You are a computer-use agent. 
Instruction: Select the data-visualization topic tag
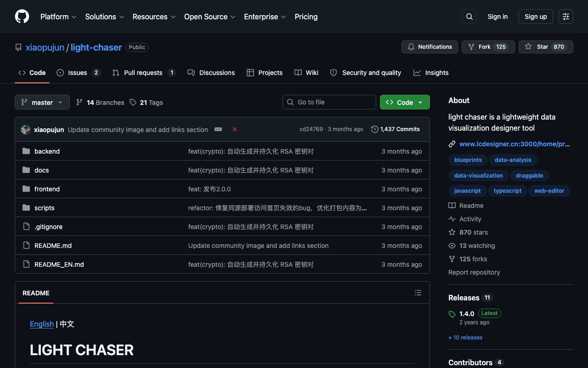[479, 176]
